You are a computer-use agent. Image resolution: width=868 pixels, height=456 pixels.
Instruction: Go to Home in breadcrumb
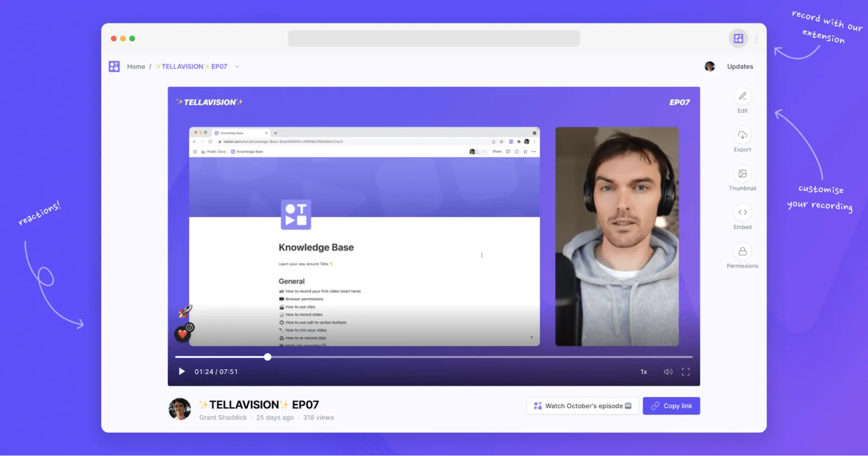click(x=136, y=66)
